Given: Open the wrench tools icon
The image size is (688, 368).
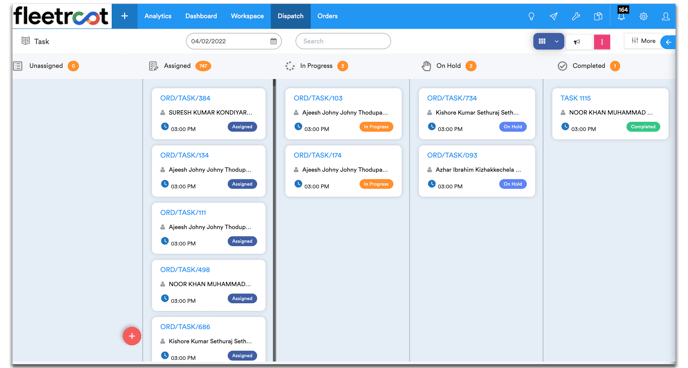Looking at the screenshot, I should click(576, 16).
